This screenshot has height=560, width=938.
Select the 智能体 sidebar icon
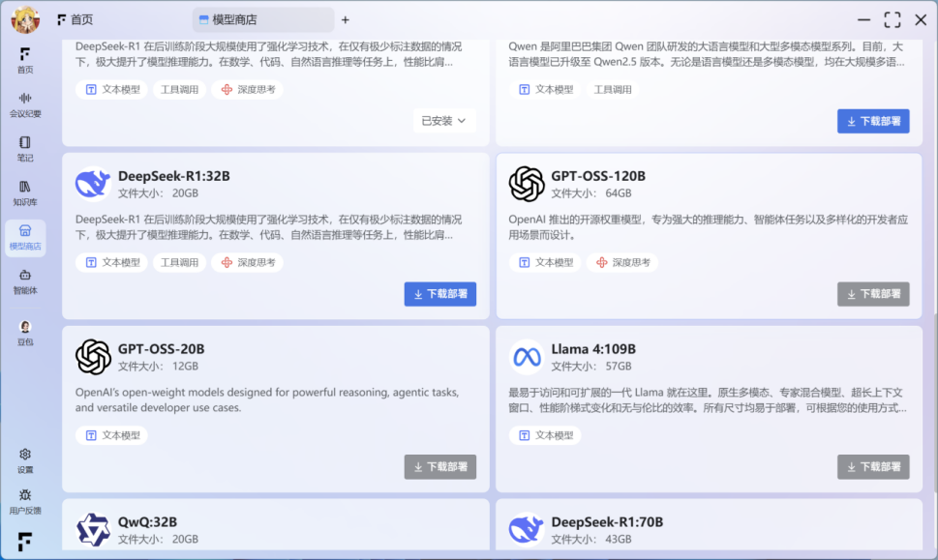(25, 281)
